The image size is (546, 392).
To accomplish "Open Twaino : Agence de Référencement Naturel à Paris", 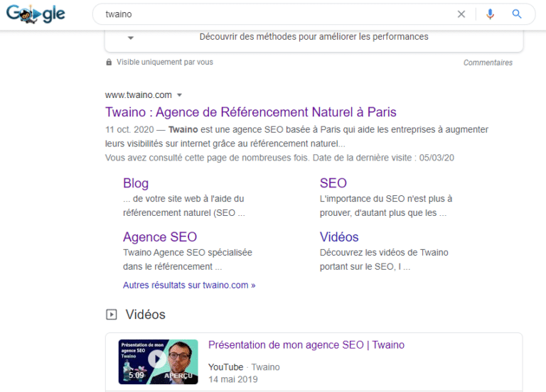I will [251, 112].
